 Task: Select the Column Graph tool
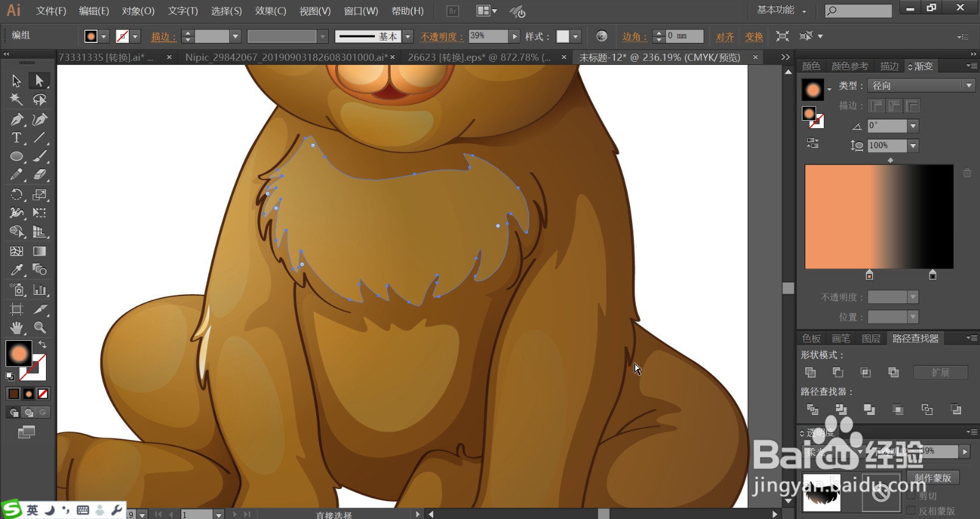[39, 290]
